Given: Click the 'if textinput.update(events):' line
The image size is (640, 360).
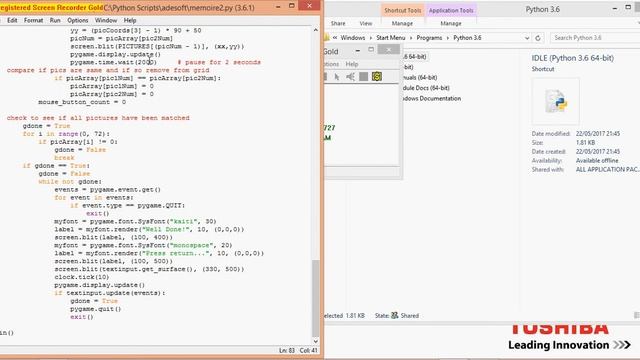Looking at the screenshot, I should [x=110, y=293].
